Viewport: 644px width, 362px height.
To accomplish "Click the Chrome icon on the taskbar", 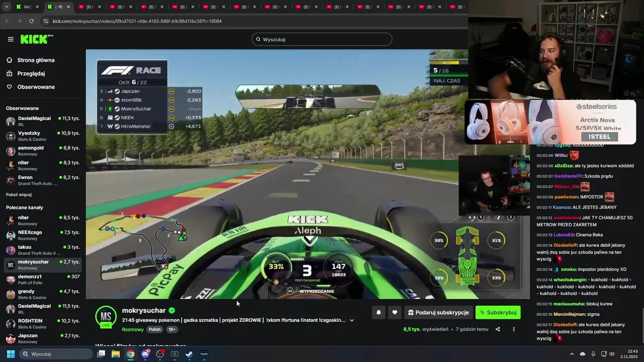I will pos(130,354).
